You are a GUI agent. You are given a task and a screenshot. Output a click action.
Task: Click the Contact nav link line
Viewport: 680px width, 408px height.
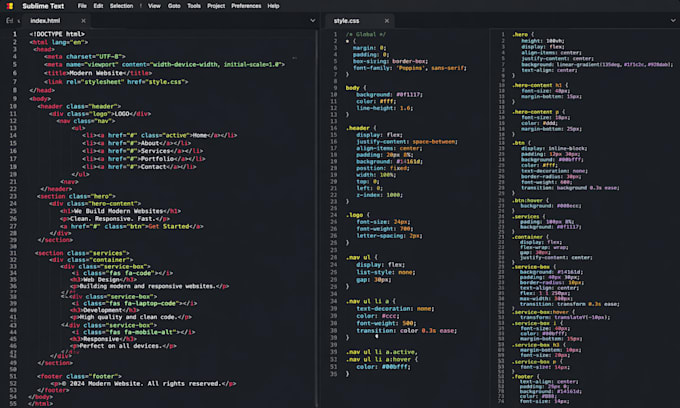coord(139,166)
